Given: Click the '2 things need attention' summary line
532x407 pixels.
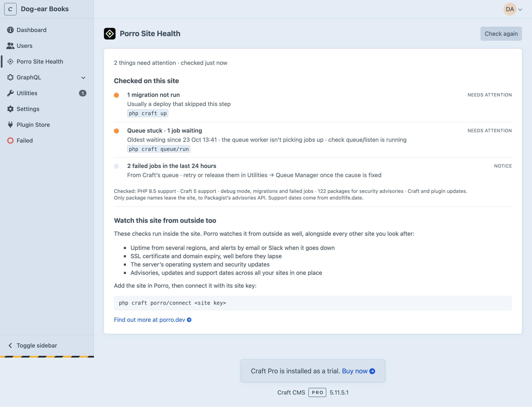Looking at the screenshot, I should point(170,63).
